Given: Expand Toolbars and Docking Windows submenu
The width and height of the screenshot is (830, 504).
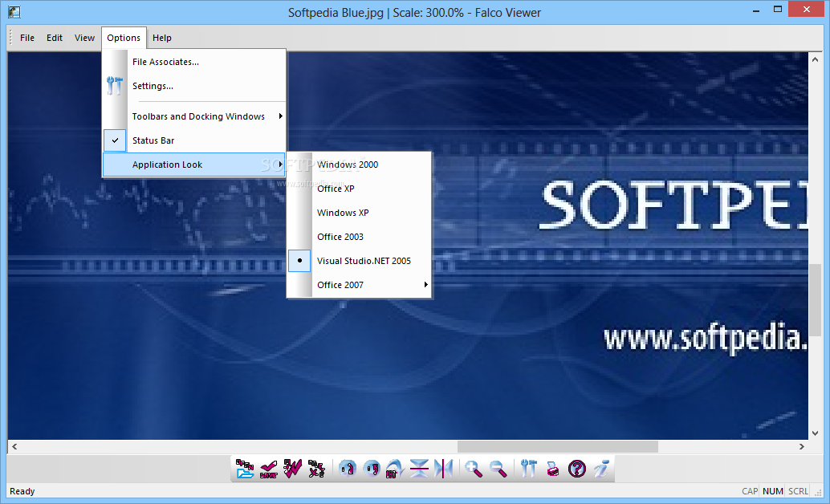Looking at the screenshot, I should [194, 116].
